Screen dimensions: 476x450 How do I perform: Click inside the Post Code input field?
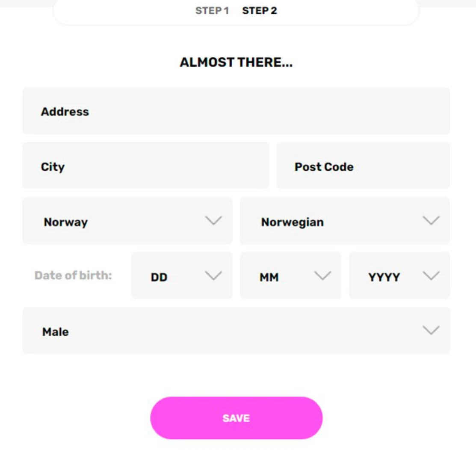tap(364, 166)
